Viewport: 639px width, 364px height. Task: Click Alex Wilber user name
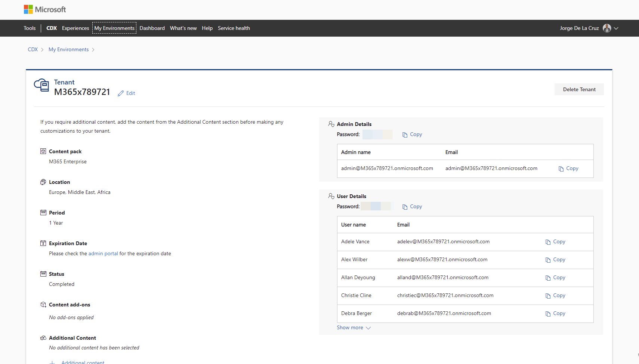[354, 260]
